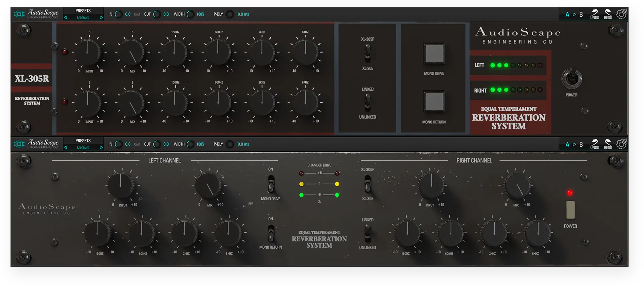This screenshot has height=286, width=644.
Task: Toggle the IN/OUT link icon in red plugin's toolbar
Action: [137, 14]
